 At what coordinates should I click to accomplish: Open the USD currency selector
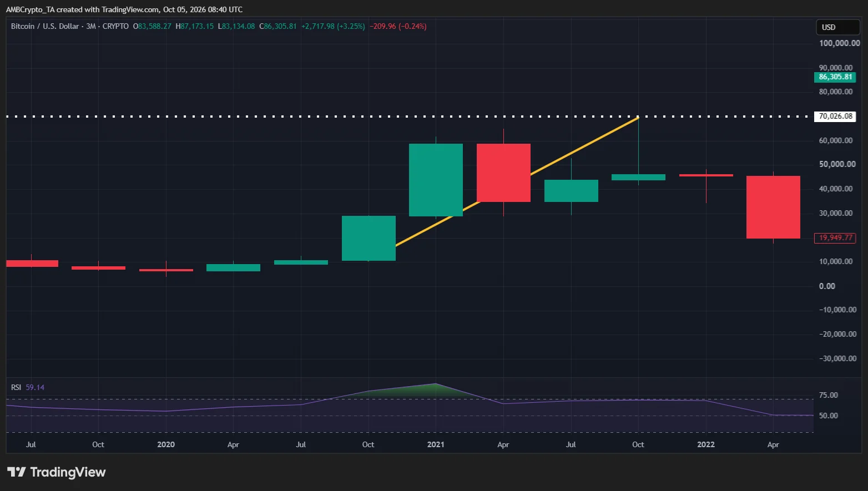click(838, 27)
